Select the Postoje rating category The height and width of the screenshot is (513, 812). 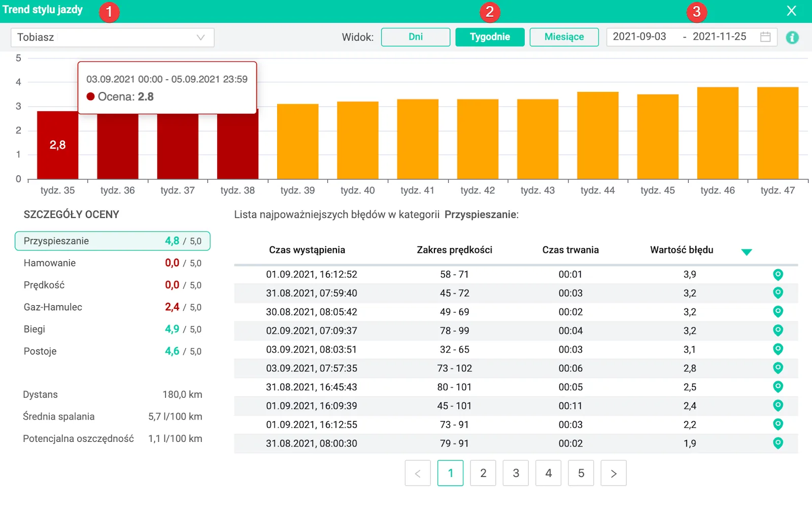pyautogui.click(x=113, y=351)
